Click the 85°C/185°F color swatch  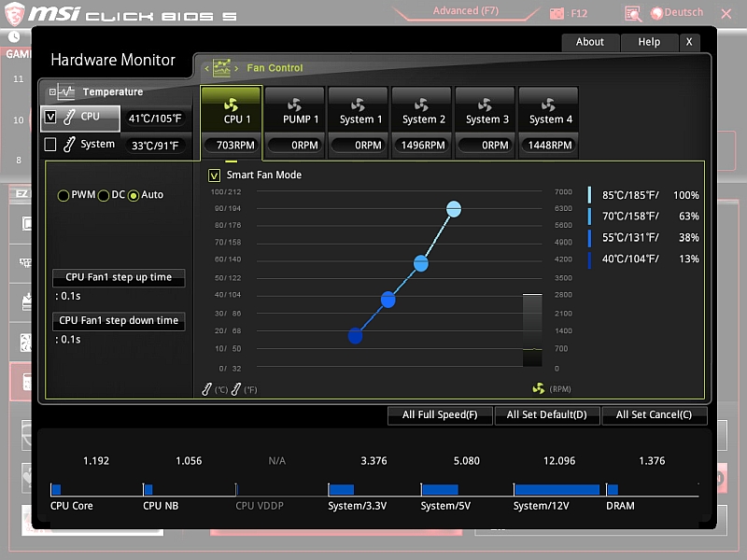[x=589, y=195]
